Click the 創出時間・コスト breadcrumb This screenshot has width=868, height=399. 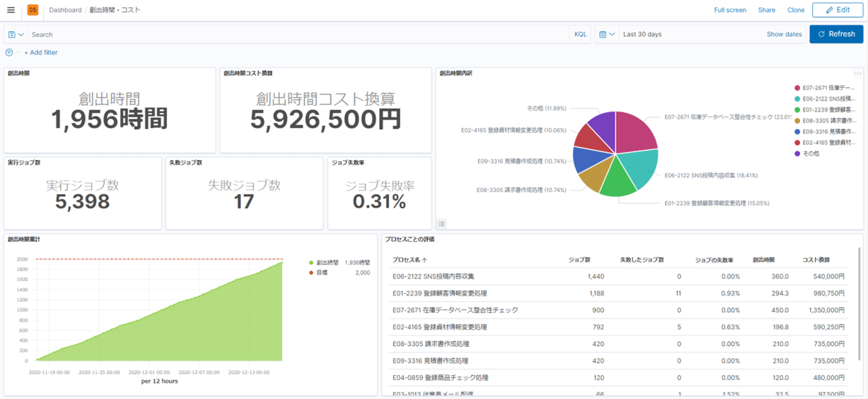click(x=115, y=10)
